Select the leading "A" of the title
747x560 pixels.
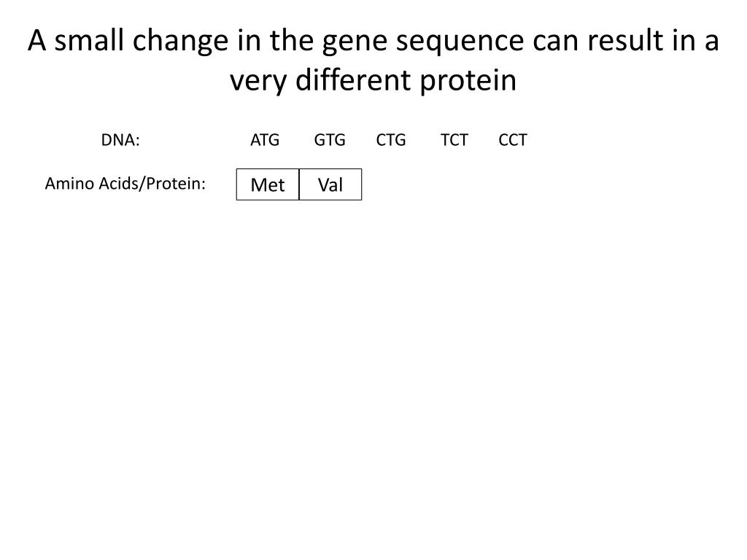pyautogui.click(x=36, y=40)
